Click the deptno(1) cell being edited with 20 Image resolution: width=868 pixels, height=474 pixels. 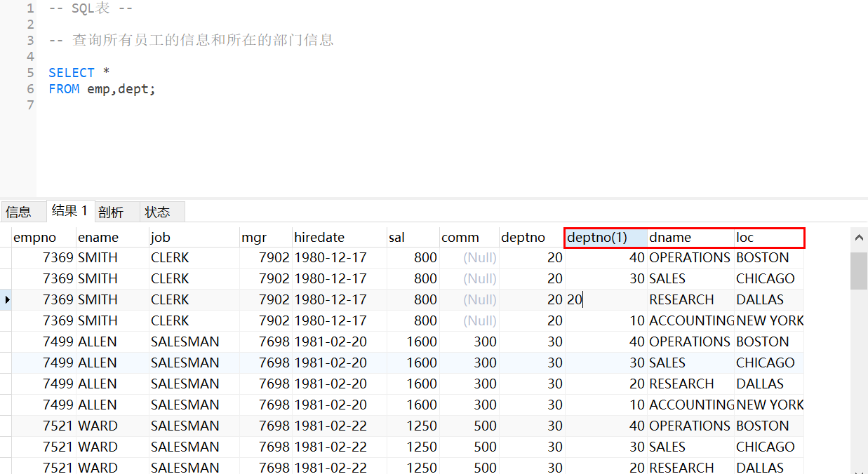[606, 300]
